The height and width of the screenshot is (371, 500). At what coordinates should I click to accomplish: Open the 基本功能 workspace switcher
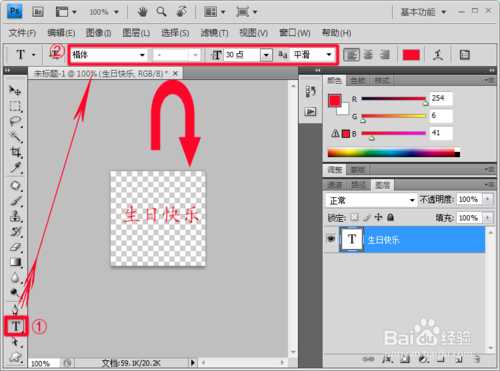point(423,12)
